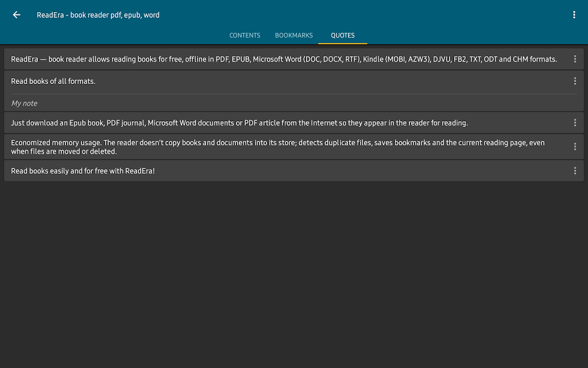Viewport: 588px width, 368px height.
Task: Switch to the Bookmarks tab
Action: 294,36
